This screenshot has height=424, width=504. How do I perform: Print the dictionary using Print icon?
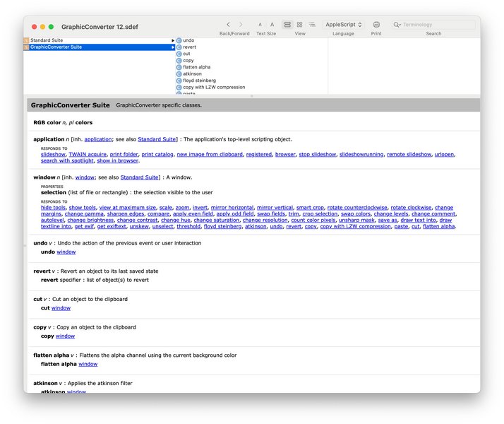coord(376,25)
